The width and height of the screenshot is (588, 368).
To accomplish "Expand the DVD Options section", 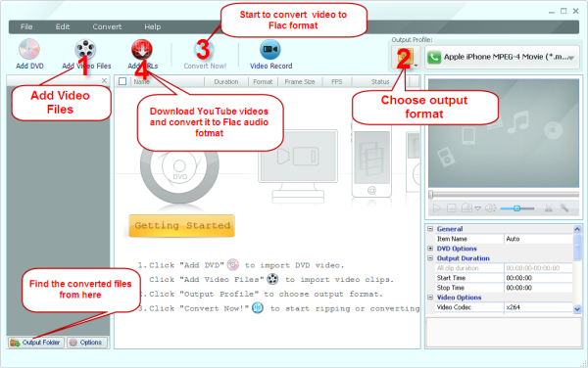I will (x=430, y=249).
